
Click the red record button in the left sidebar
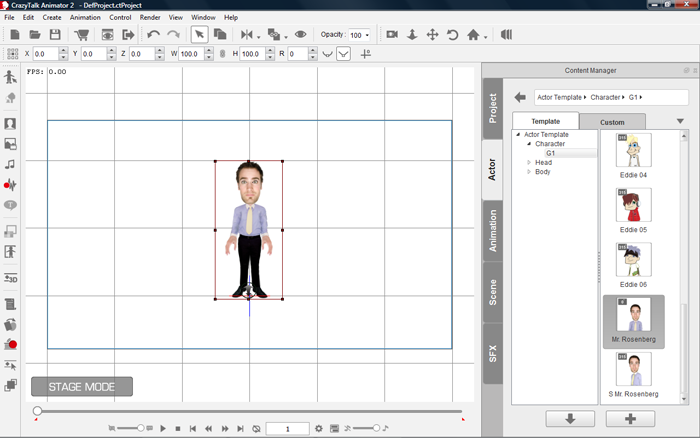(11, 344)
